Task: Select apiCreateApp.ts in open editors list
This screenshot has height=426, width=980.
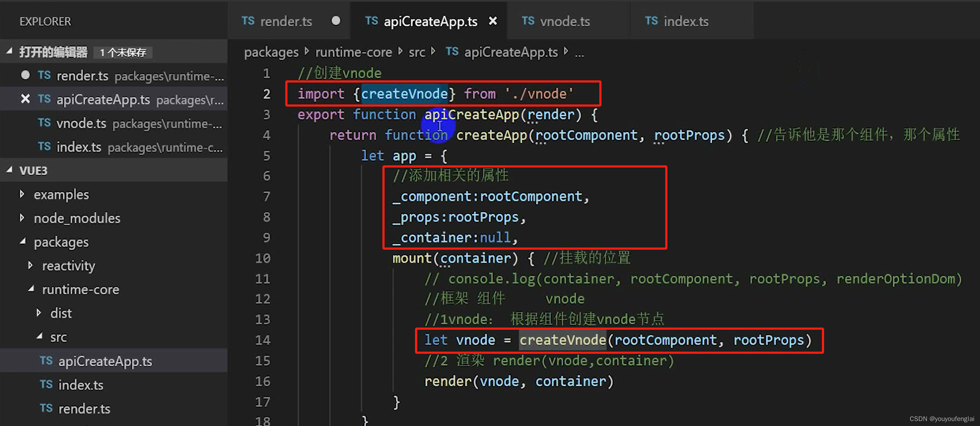Action: click(114, 99)
